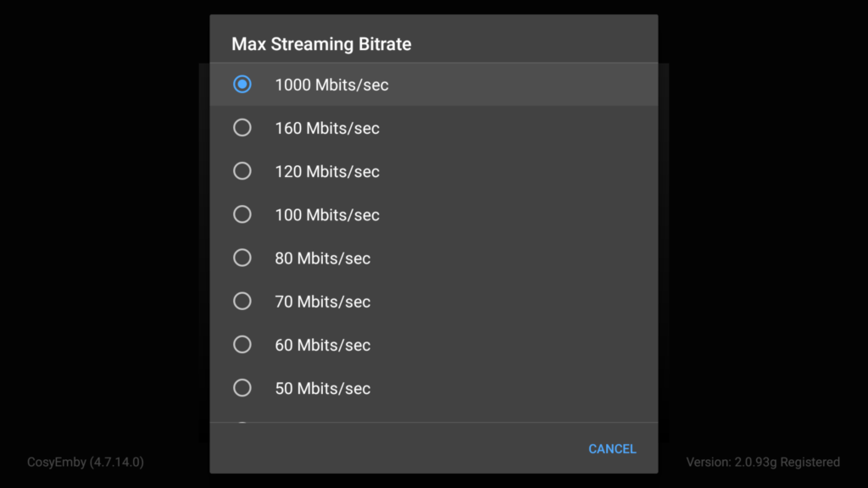Tap the "100 Mbits/sec" option text
Image resolution: width=868 pixels, height=488 pixels.
pyautogui.click(x=327, y=214)
